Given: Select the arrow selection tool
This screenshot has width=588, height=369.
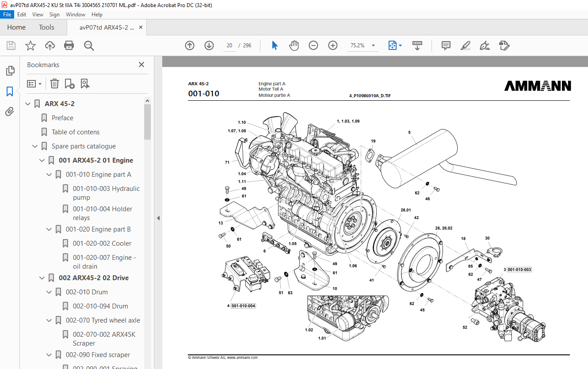Looking at the screenshot, I should tap(275, 46).
